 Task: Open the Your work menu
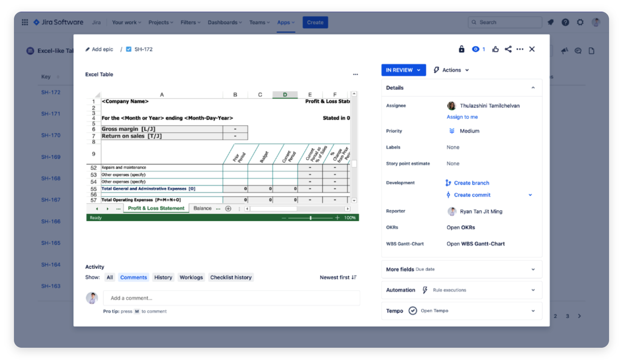click(126, 22)
